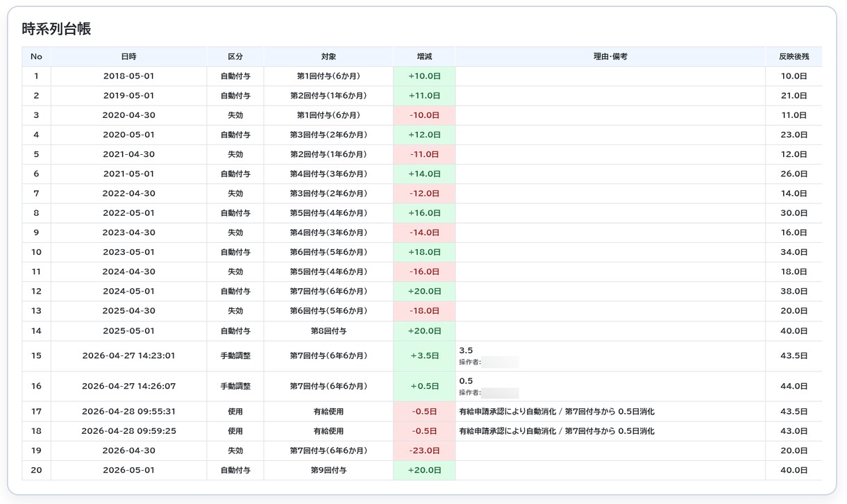Click 失効 in row No 3
This screenshot has height=504, width=847.
[235, 115]
